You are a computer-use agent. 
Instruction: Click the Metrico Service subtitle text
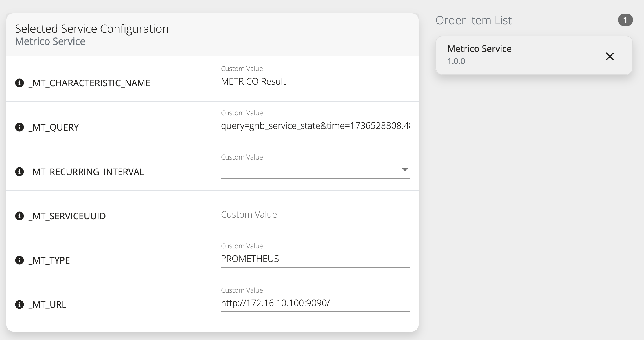click(x=50, y=41)
